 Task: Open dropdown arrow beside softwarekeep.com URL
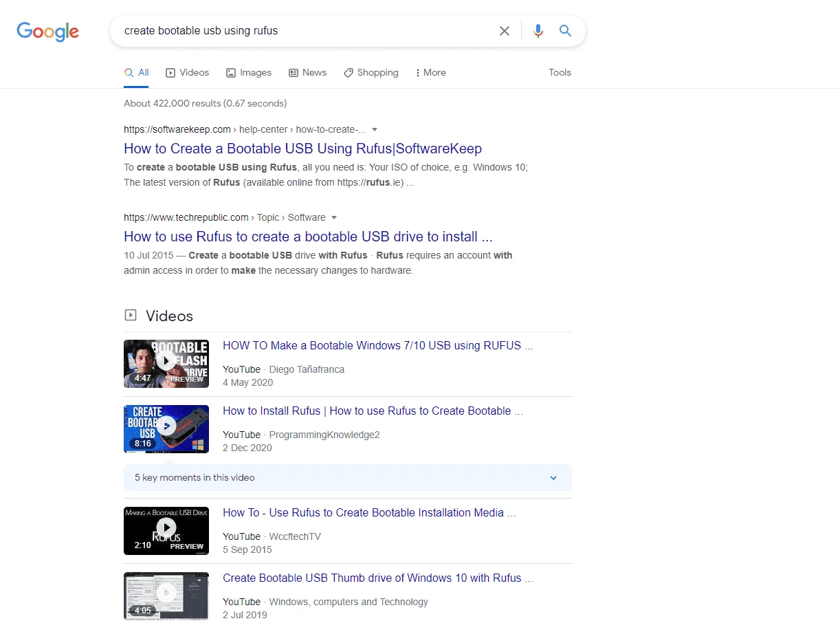(375, 129)
